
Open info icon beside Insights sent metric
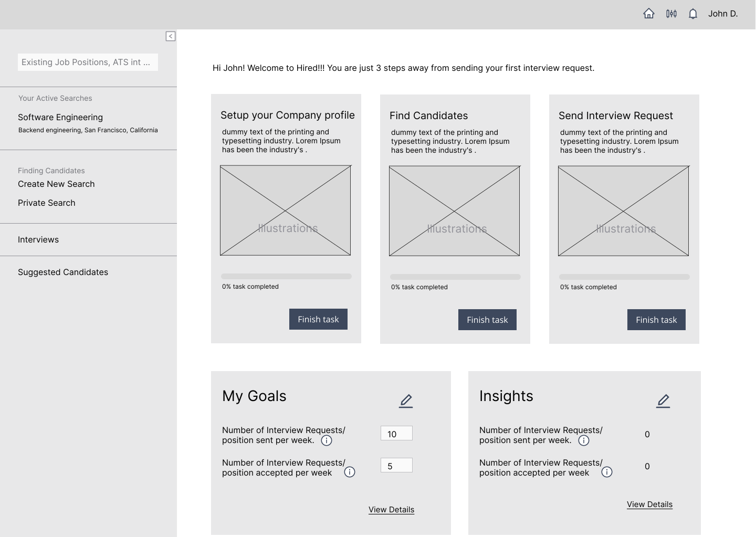tap(584, 440)
